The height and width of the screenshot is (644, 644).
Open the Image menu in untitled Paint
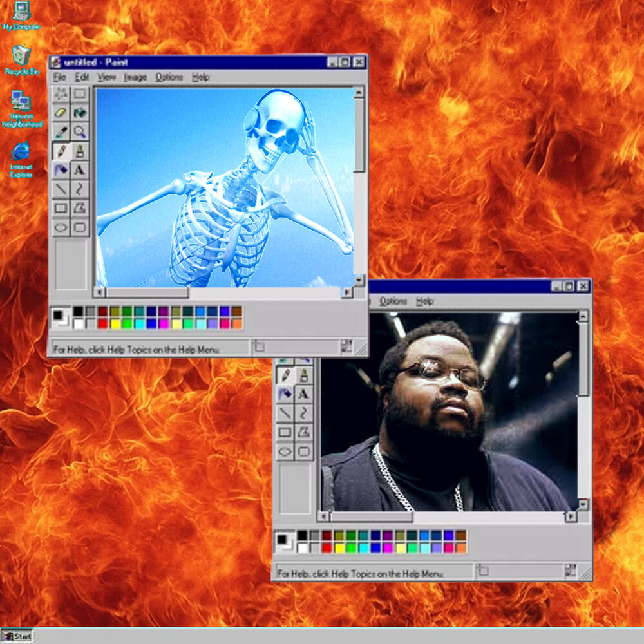(x=135, y=77)
